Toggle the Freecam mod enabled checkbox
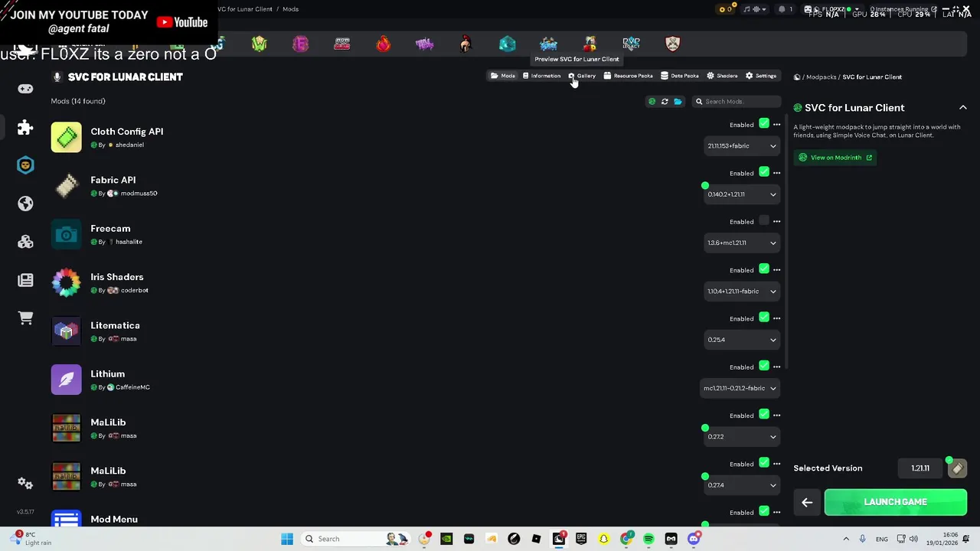The image size is (980, 551). point(764,221)
